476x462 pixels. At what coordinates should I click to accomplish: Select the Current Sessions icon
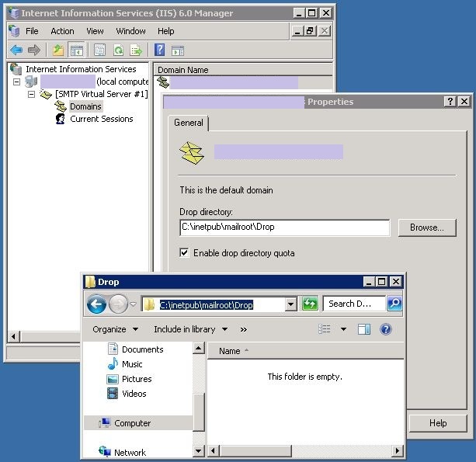click(x=61, y=119)
